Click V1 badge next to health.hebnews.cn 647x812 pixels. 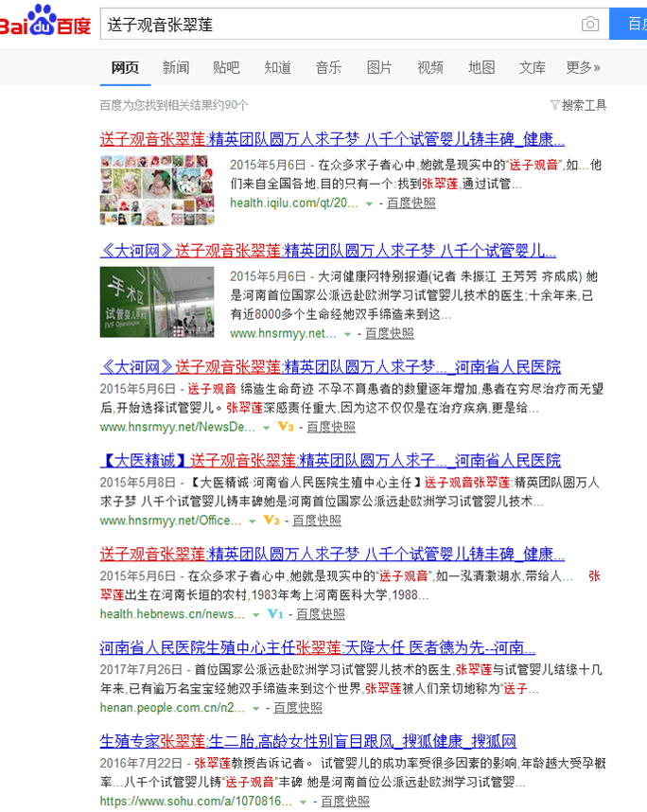click(x=275, y=613)
